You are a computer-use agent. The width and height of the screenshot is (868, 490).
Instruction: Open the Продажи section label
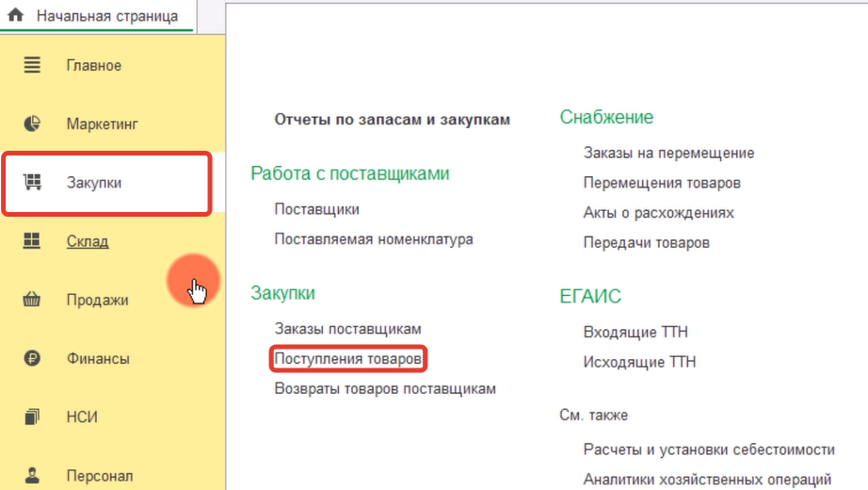[98, 301]
